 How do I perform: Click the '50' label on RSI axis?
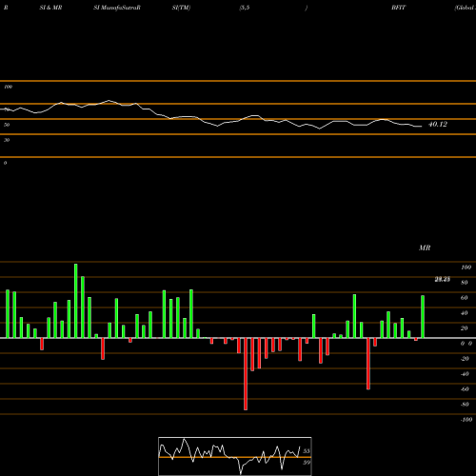coord(7,125)
